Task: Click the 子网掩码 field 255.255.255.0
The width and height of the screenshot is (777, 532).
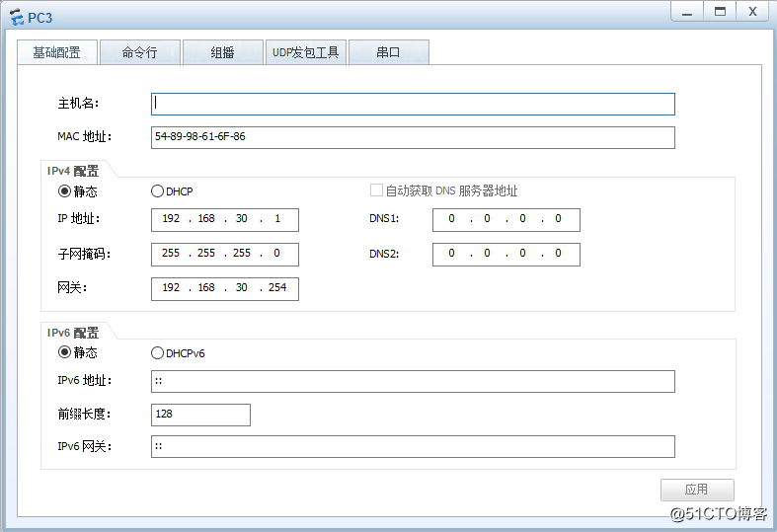Action: 225,254
